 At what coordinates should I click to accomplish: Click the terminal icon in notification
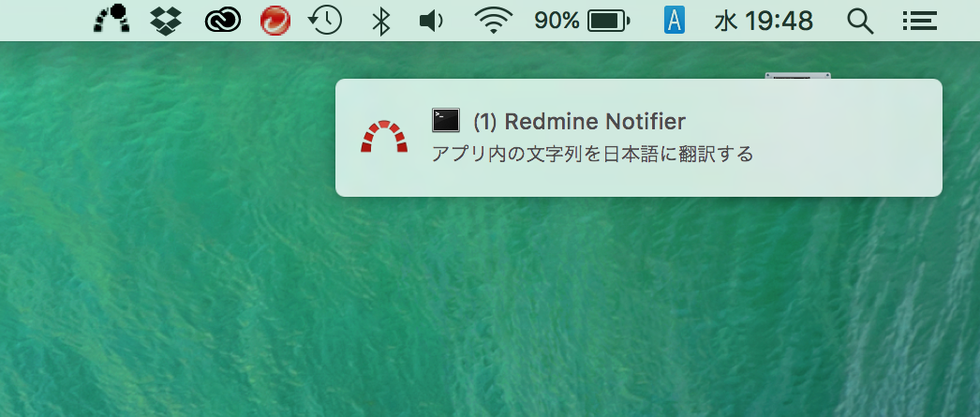coord(446,121)
